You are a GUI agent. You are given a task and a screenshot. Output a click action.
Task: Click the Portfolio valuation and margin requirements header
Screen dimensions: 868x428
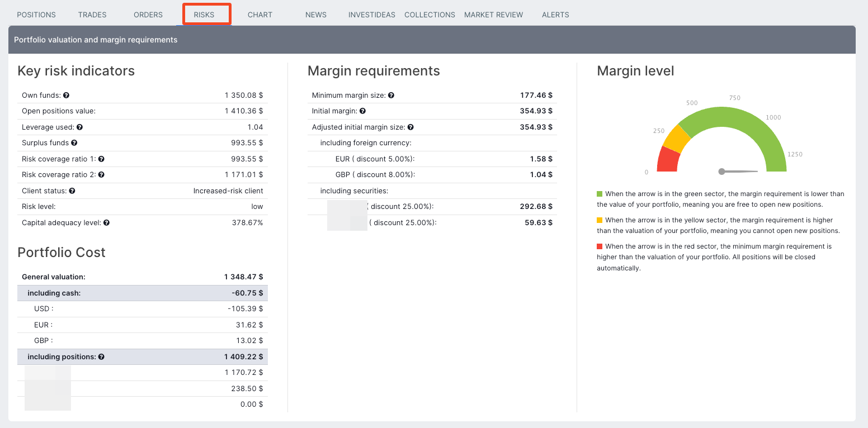(96, 40)
